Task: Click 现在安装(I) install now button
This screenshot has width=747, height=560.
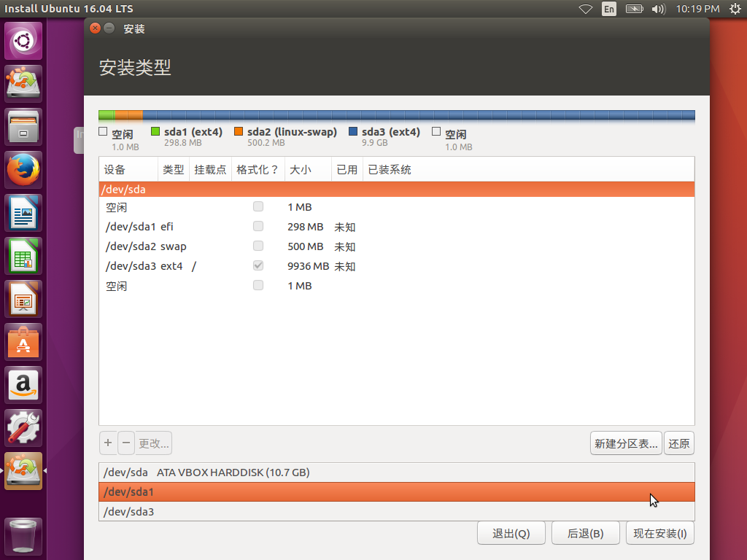Action: [x=660, y=533]
